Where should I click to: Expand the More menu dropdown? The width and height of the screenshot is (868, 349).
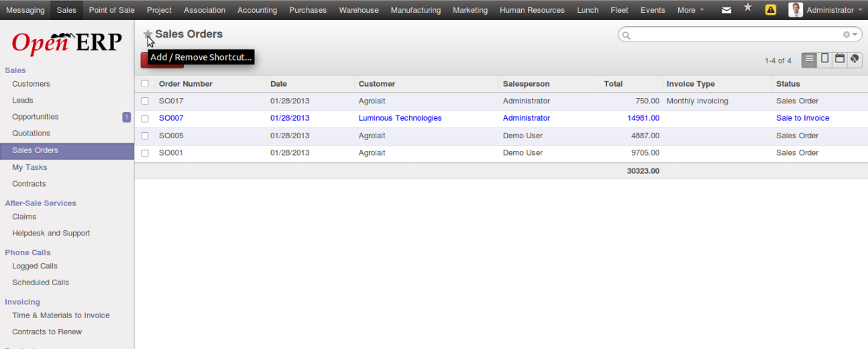pos(690,10)
